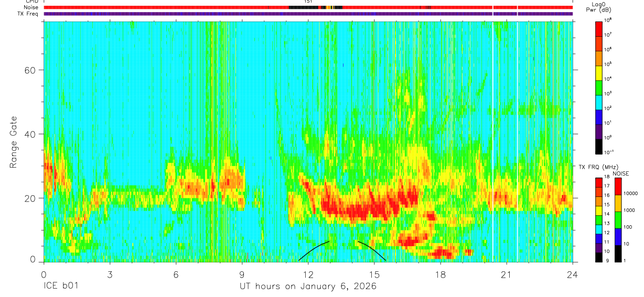Pick the blue segment of power color bar

599,116
